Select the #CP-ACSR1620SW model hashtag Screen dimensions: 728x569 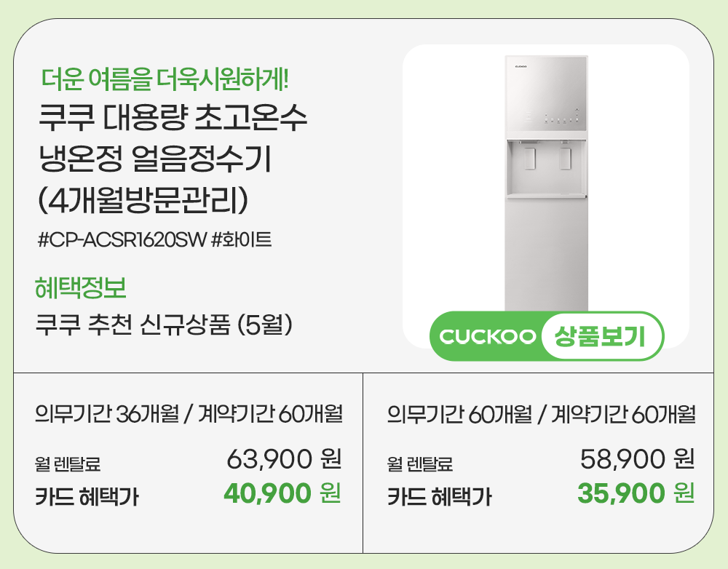tap(120, 239)
